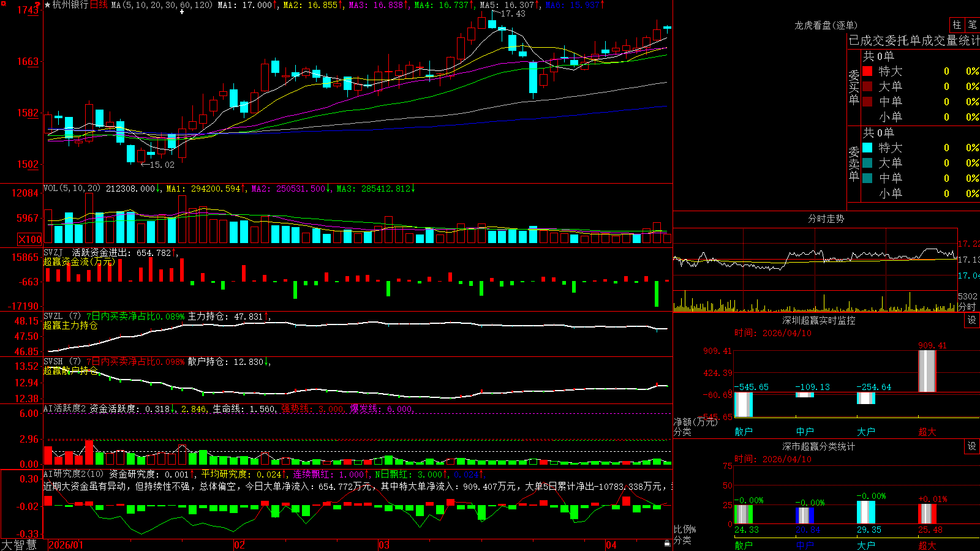This screenshot has width=980, height=551.
Task: Click the SVSH (7) indicator label
Action: pyautogui.click(x=62, y=362)
